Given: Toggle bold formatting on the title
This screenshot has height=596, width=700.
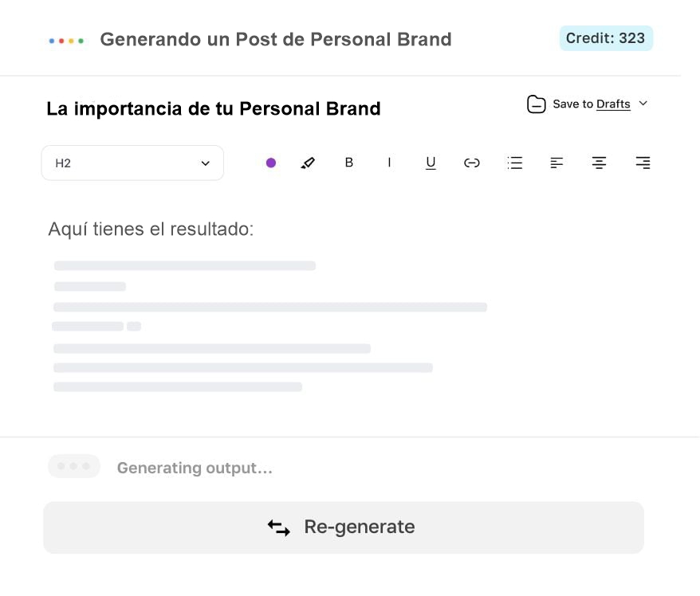Looking at the screenshot, I should (349, 163).
